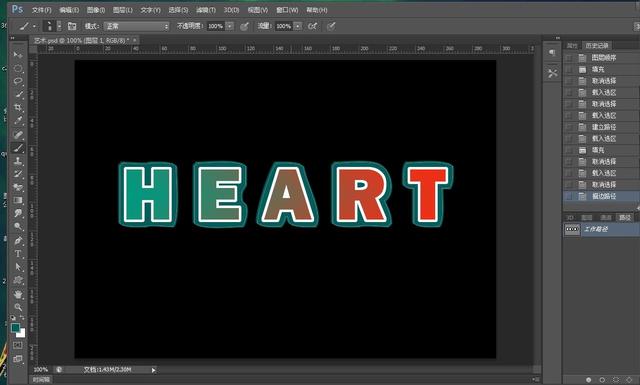Reset to default foreground/background colors
The width and height of the screenshot is (640, 385).
pos(13,317)
